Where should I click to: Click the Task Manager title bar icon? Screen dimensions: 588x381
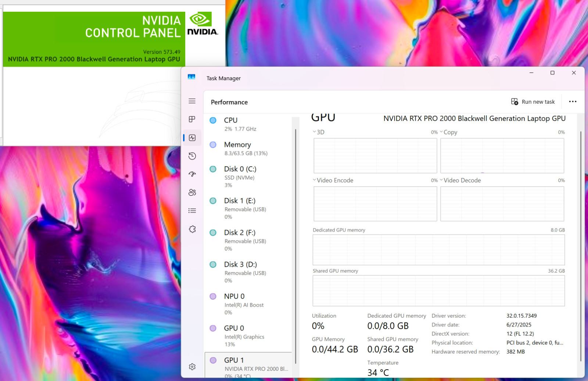click(191, 77)
